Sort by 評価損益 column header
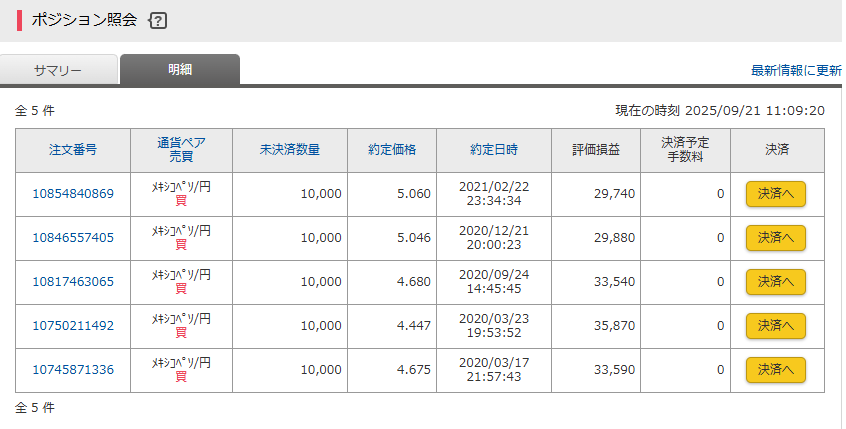 pos(596,150)
